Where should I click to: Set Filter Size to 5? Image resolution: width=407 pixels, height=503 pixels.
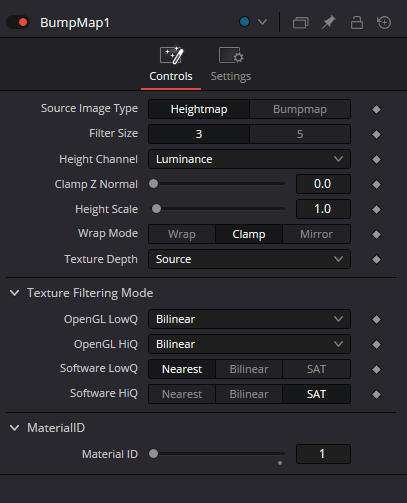click(x=300, y=134)
